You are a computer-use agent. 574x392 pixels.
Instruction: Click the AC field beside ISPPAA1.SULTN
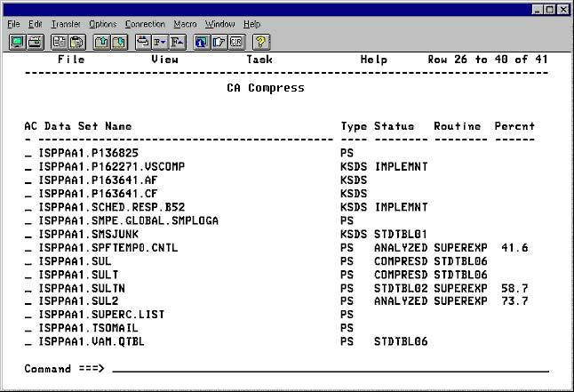28,288
